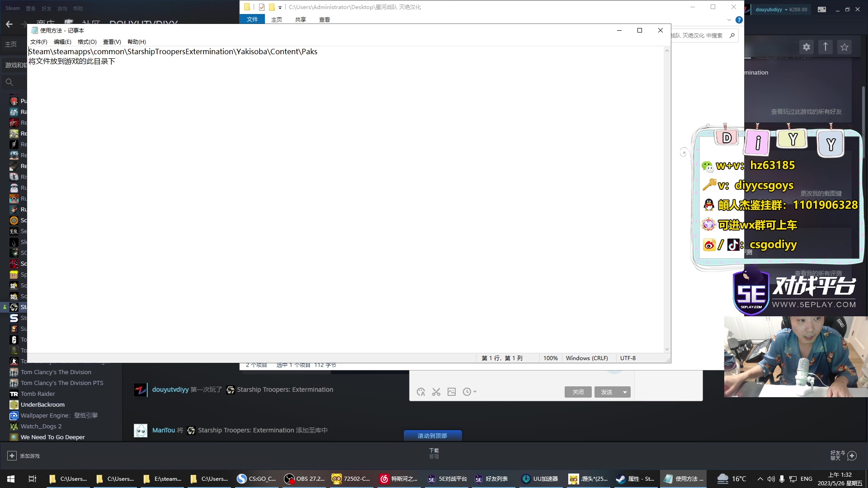Click the 100% zoom status in Notepad
This screenshot has width=868, height=488.
(x=550, y=358)
